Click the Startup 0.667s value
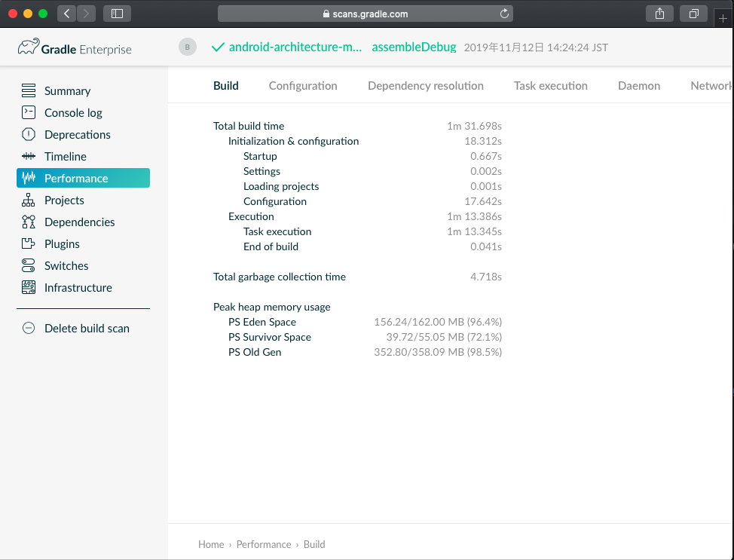 click(x=486, y=156)
